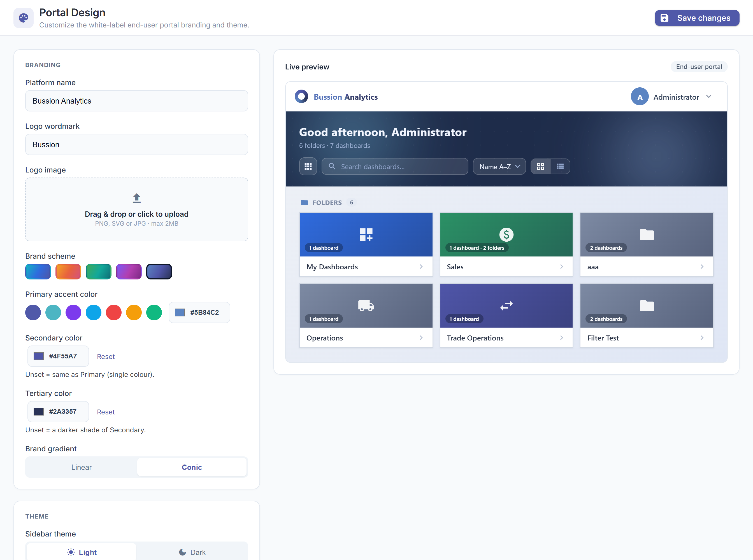753x560 pixels.
Task: Click the Administrator avatar circle
Action: pos(640,97)
